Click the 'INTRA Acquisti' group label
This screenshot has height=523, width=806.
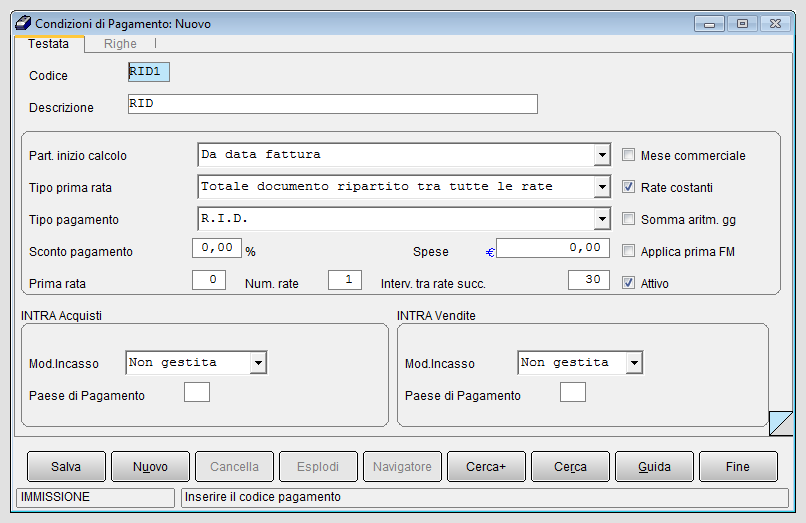(x=61, y=315)
